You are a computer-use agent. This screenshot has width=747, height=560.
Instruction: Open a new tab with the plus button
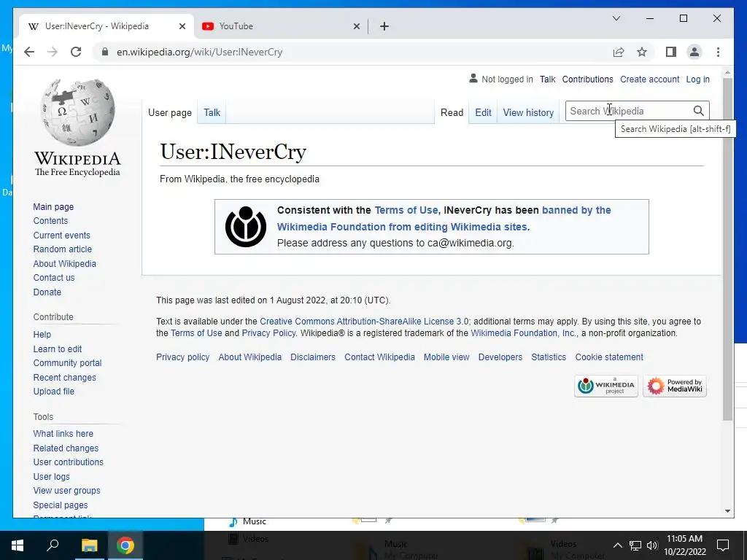coord(384,26)
